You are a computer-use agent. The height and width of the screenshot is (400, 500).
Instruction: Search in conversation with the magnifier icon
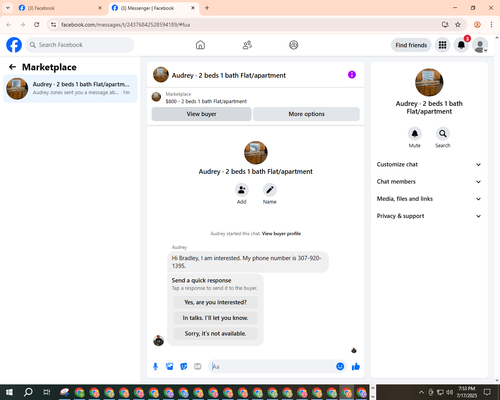[x=443, y=134]
